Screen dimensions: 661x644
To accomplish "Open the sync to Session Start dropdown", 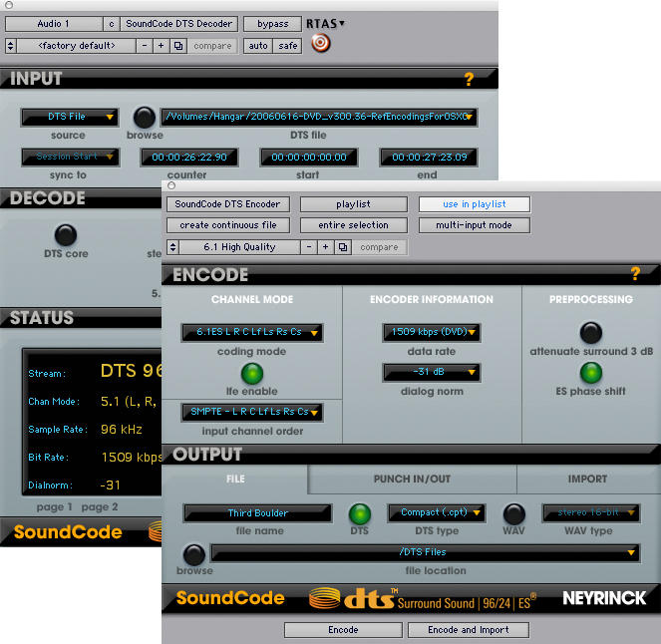I will 70,157.
